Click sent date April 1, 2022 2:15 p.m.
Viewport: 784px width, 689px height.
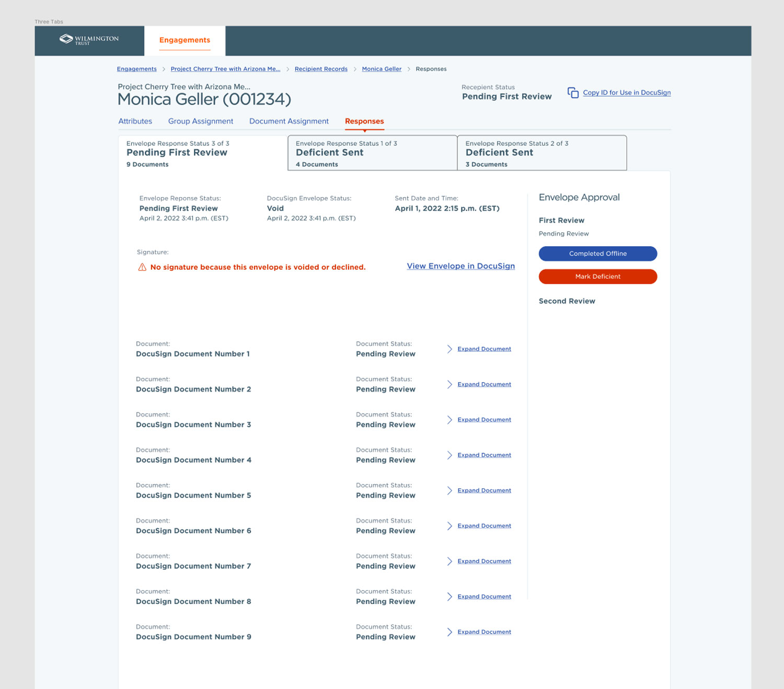pyautogui.click(x=447, y=209)
